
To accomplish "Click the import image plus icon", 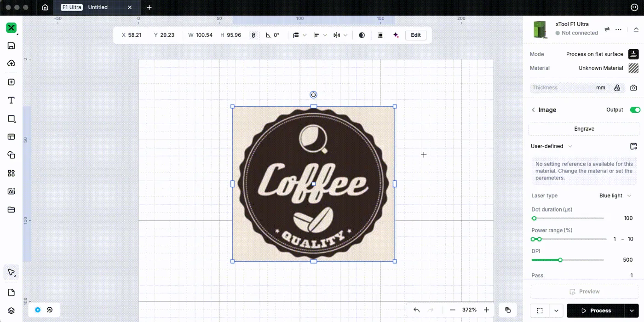I will [x=11, y=82].
